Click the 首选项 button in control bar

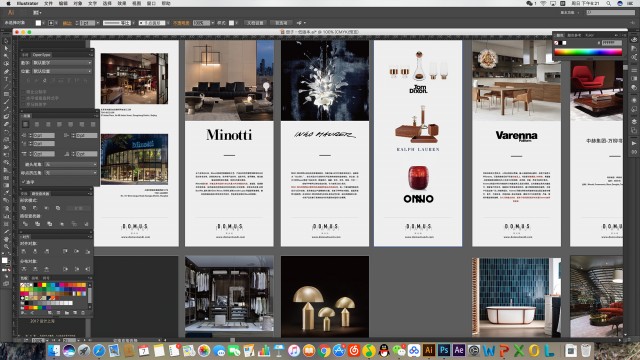coord(281,23)
